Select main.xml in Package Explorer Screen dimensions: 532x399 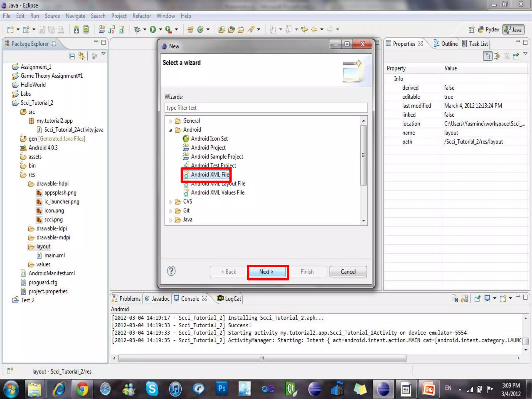point(51,255)
